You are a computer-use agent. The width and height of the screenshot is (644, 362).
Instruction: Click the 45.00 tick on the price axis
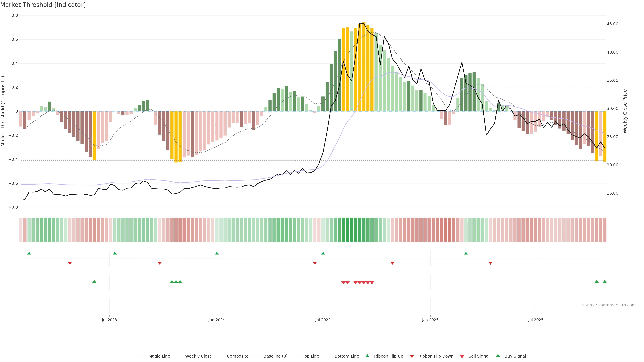point(612,24)
